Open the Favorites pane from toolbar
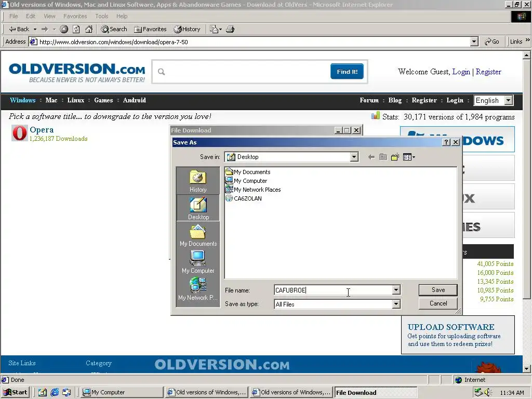 point(150,29)
